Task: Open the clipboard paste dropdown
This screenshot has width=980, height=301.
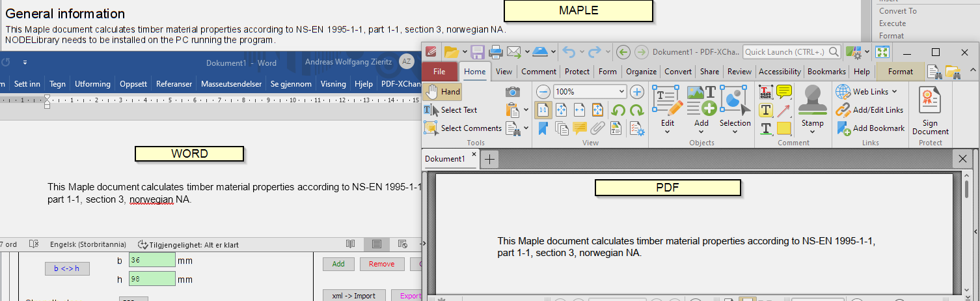Action: point(526,110)
